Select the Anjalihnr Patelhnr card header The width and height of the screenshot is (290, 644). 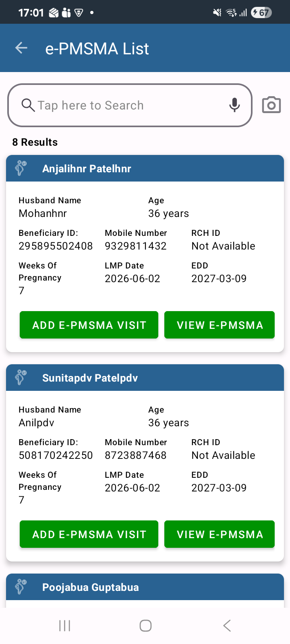(x=145, y=168)
